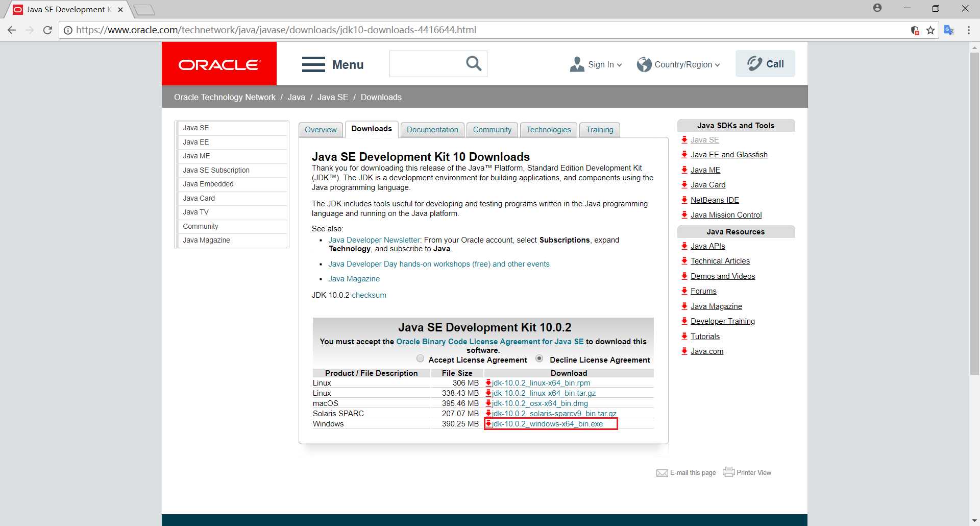
Task: Select Accept License Agreement radio button
Action: pos(420,358)
